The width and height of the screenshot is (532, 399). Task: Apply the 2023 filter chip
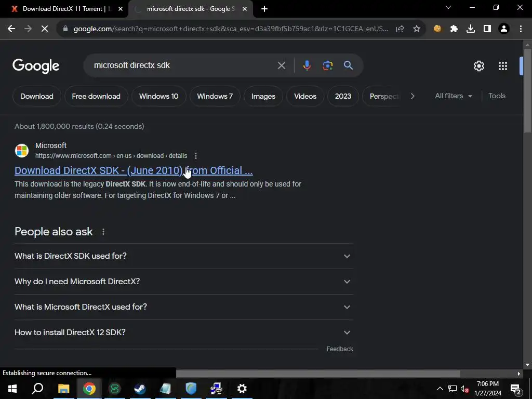point(343,96)
